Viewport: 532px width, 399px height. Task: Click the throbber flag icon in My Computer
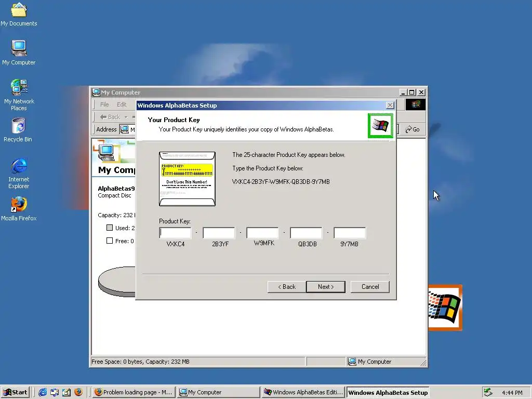[416, 104]
